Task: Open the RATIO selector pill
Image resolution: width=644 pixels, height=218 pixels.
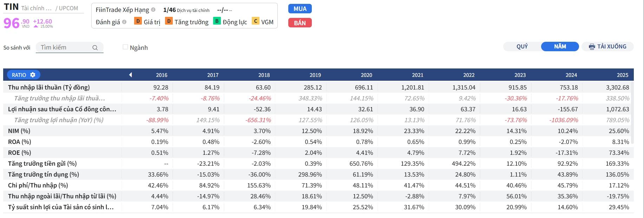Action: tap(19, 75)
